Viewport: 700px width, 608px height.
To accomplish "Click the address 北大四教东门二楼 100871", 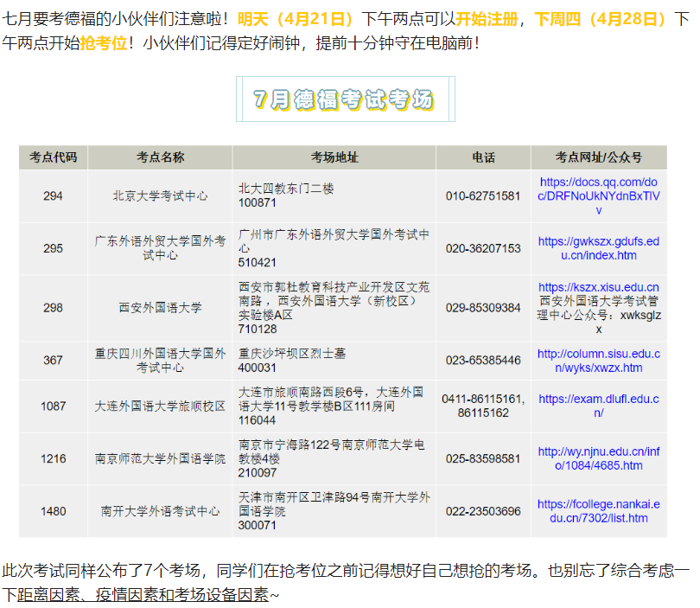I will pos(286,195).
